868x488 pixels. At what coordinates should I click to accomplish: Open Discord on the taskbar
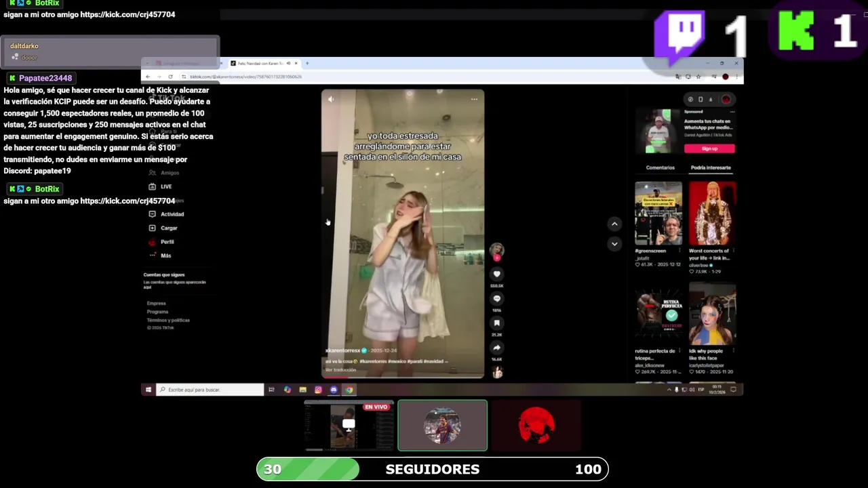pyautogui.click(x=334, y=390)
